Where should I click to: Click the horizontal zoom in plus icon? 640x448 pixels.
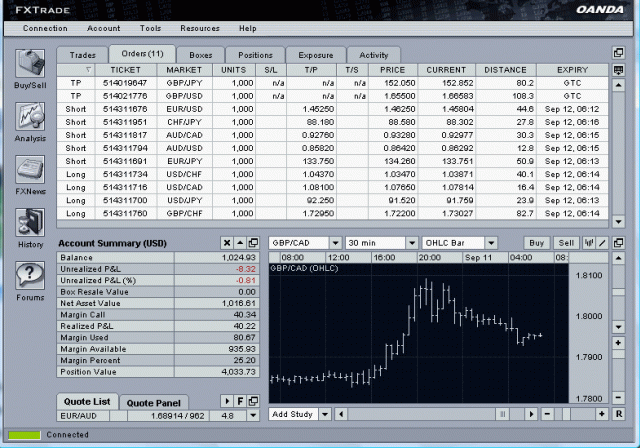pos(601,415)
